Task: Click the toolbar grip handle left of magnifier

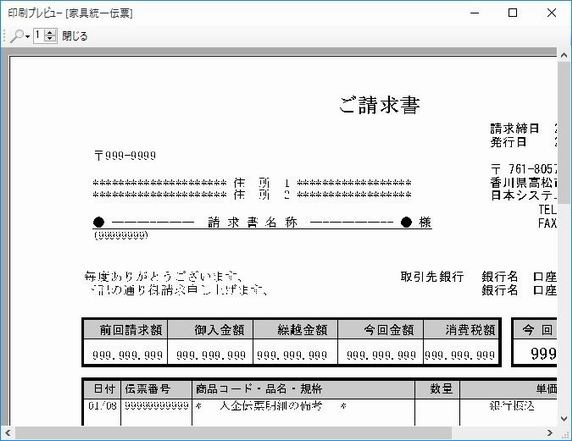Action: click(x=5, y=36)
